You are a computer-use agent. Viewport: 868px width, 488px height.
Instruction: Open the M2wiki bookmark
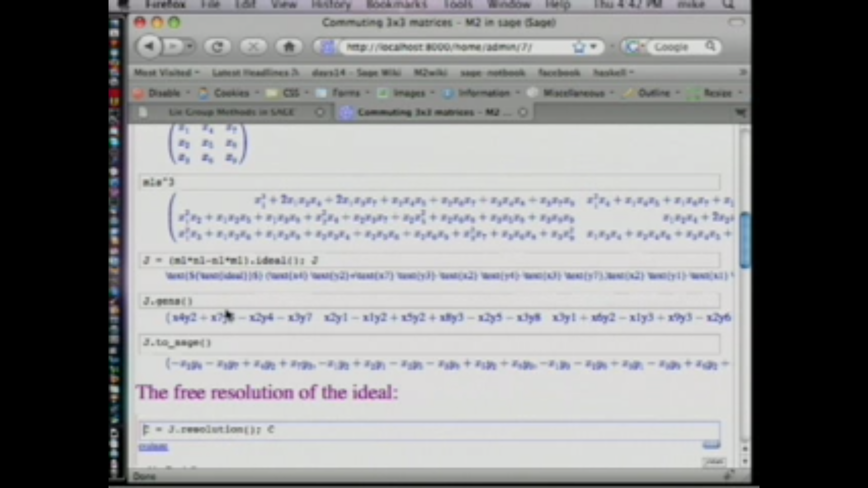point(430,72)
